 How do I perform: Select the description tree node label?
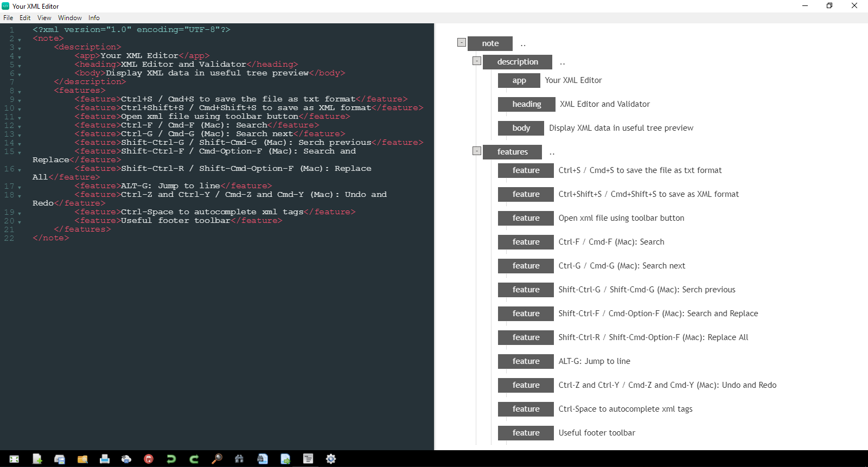tap(518, 62)
